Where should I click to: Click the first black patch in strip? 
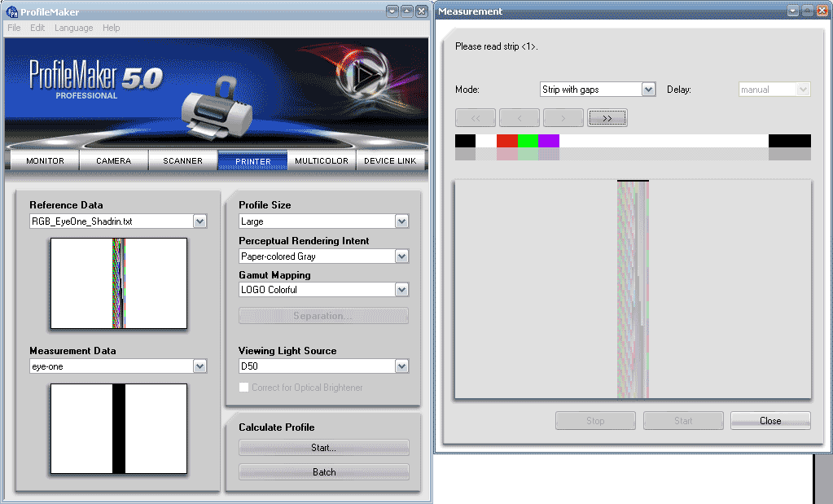466,141
